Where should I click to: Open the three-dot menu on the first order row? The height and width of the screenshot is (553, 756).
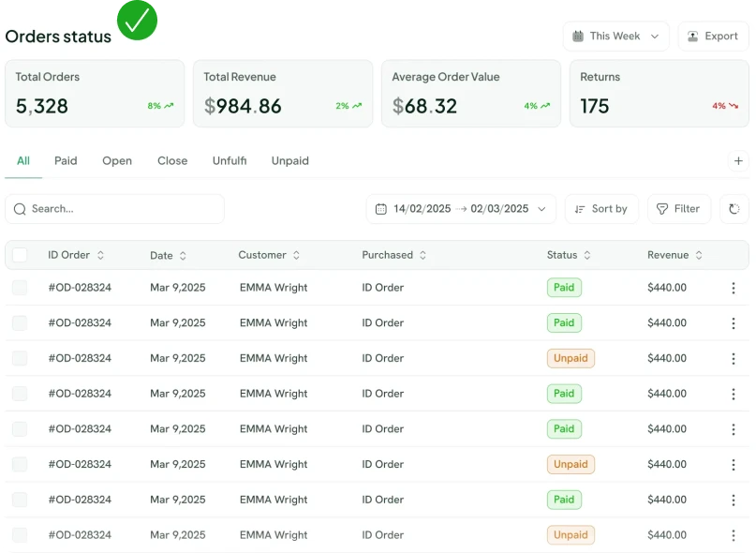coord(734,287)
